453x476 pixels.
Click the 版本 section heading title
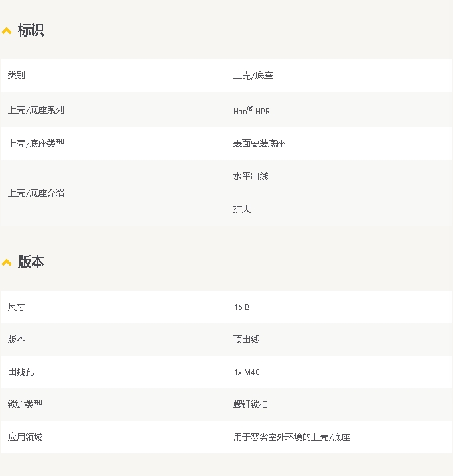click(x=31, y=262)
